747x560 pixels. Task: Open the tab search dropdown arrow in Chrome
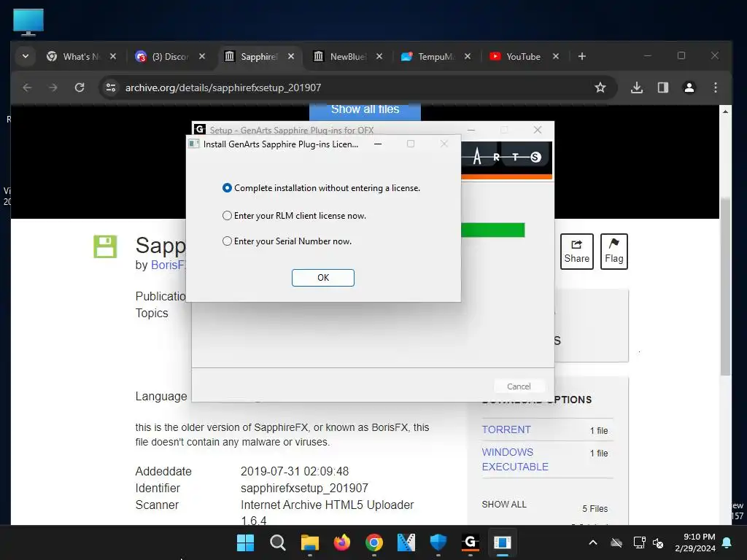tap(26, 56)
